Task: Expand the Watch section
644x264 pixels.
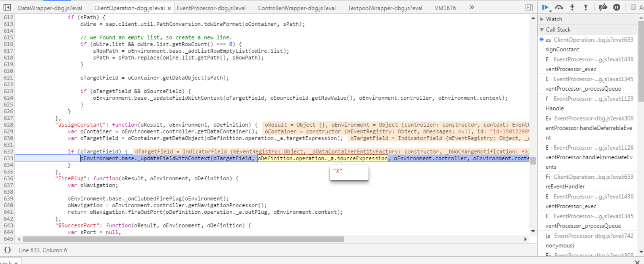Action: 542,19
